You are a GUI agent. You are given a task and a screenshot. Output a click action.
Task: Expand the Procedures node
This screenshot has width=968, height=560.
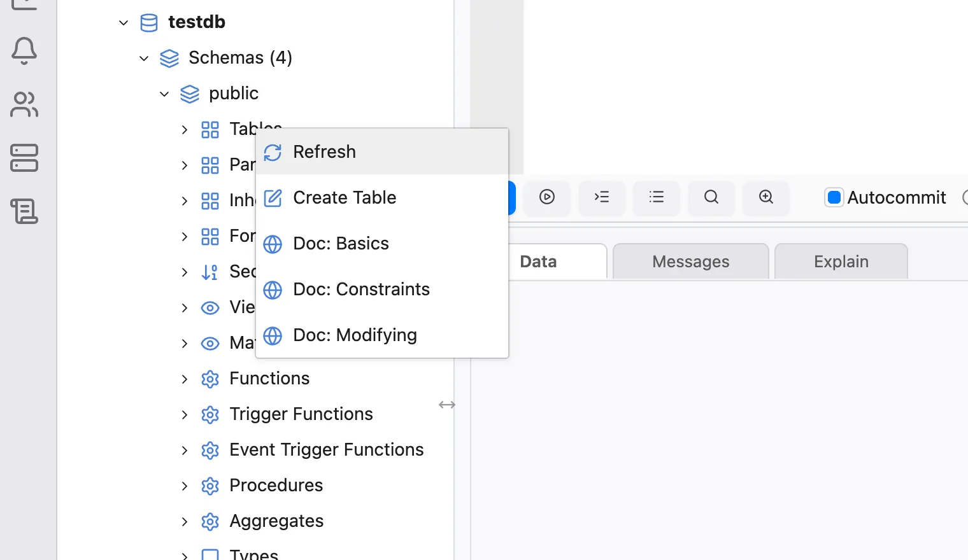(x=185, y=486)
